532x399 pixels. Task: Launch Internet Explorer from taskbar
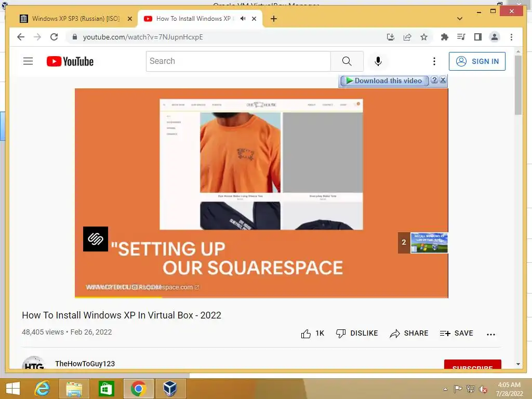[42, 389]
